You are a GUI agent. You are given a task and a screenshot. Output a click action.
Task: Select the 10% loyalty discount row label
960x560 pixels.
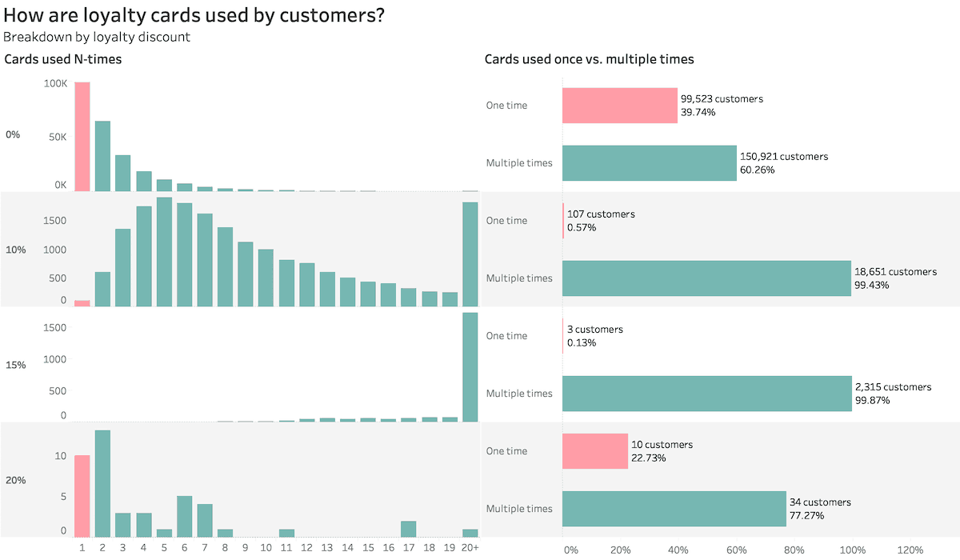tap(16, 250)
